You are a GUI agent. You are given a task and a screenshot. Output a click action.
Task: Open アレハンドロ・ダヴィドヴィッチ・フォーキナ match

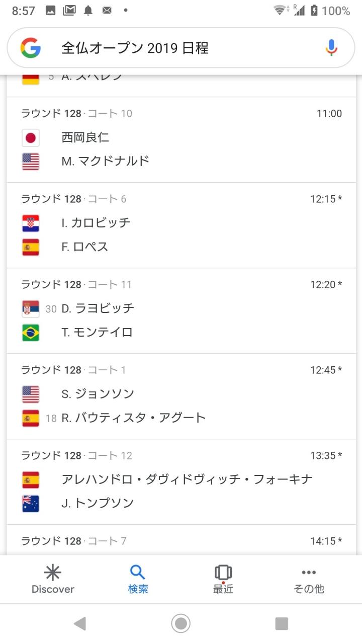tap(181, 482)
